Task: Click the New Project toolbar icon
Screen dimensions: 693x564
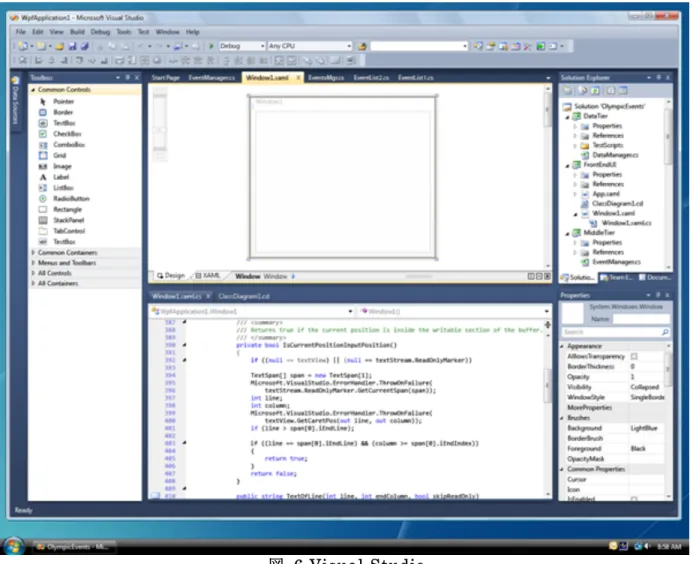Action: point(23,46)
